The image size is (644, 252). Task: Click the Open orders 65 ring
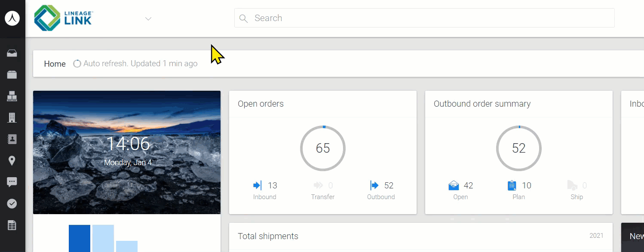click(x=323, y=148)
